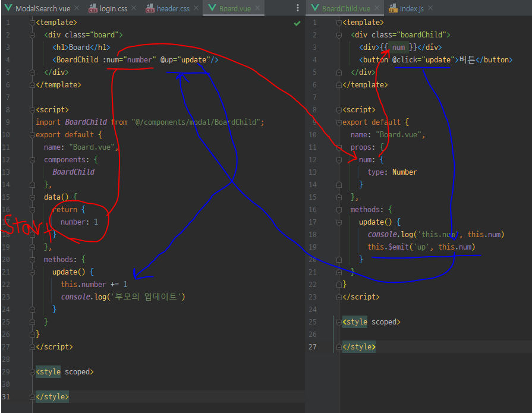Viewport: 532px width, 413px height.
Task: Fold the div class="boardChild" block
Action: click(x=339, y=35)
